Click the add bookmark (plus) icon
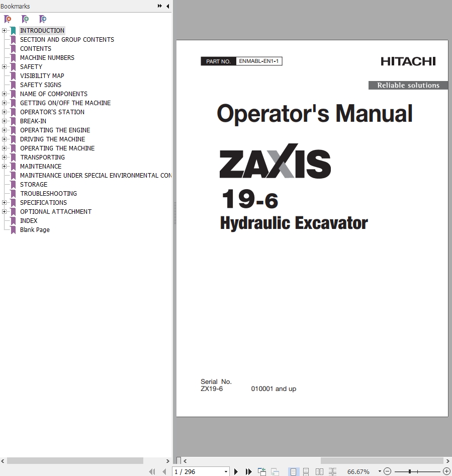This screenshot has width=452, height=476. click(x=25, y=20)
